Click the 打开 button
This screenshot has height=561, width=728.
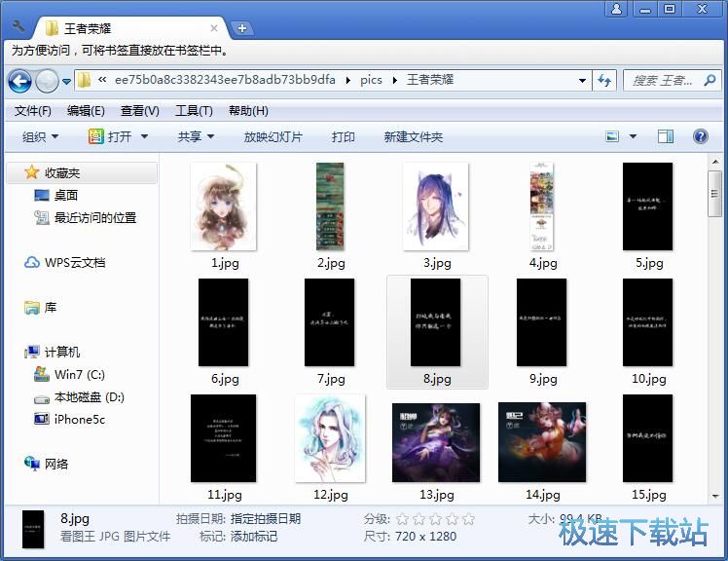tap(111, 136)
